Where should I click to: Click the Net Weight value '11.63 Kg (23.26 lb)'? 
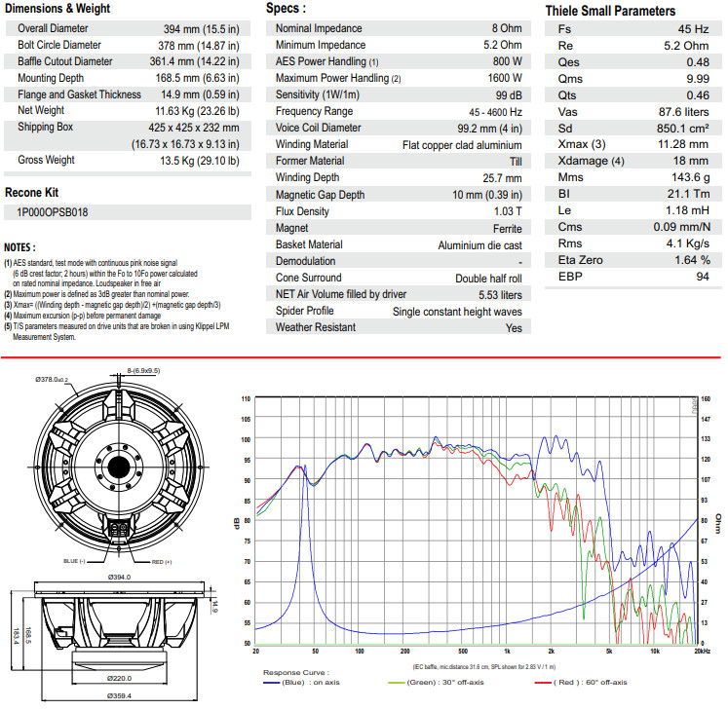[x=197, y=111]
